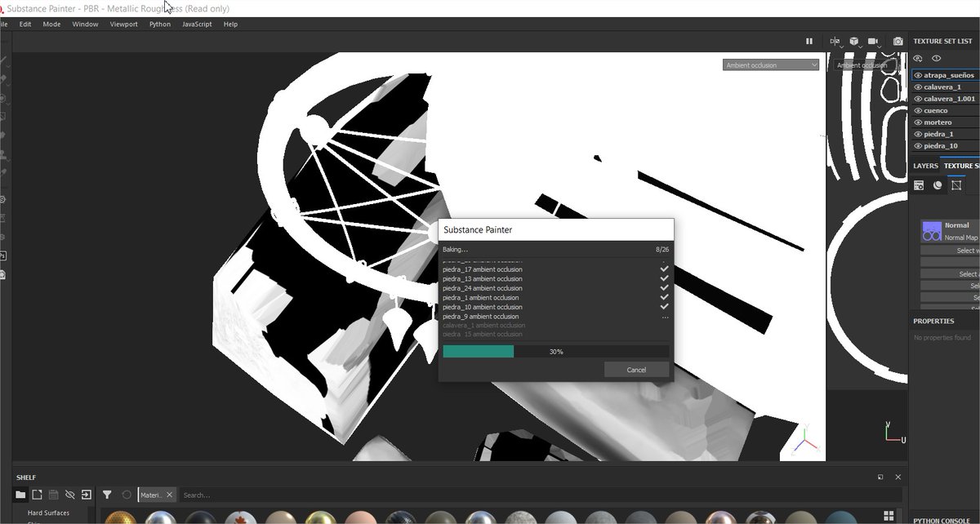Remove the Materi... filter tag
980x524 pixels.
point(169,495)
